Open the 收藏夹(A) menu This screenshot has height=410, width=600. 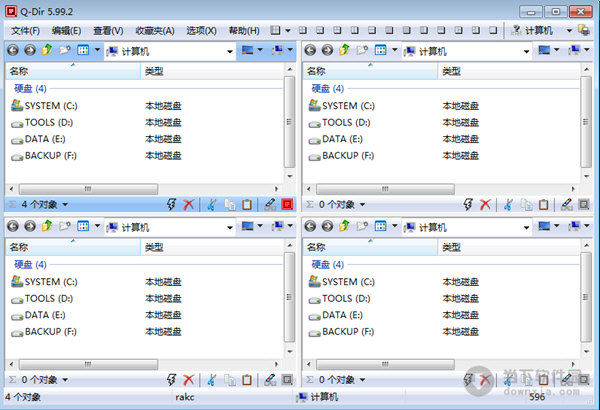155,31
